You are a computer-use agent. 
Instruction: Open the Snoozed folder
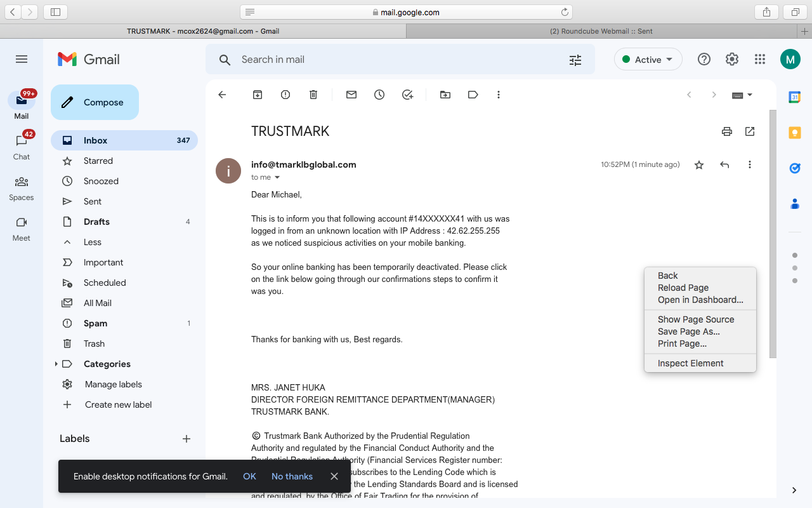tap(124, 181)
